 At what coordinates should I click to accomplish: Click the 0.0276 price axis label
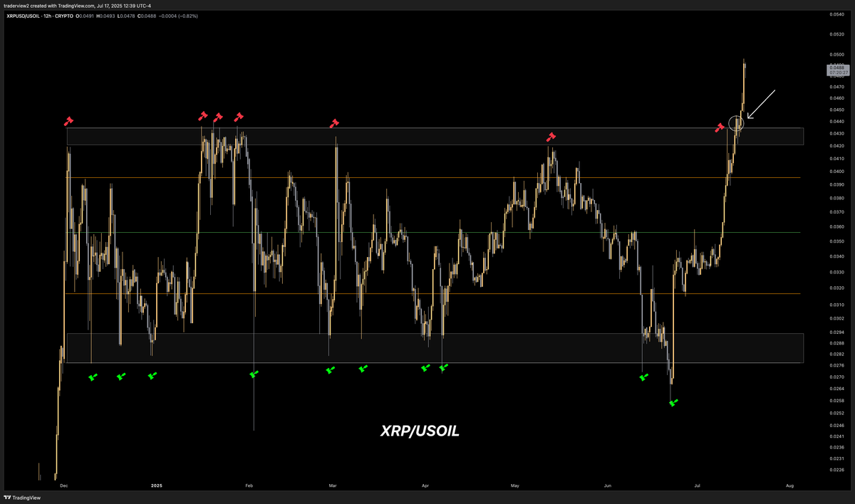[x=836, y=365]
